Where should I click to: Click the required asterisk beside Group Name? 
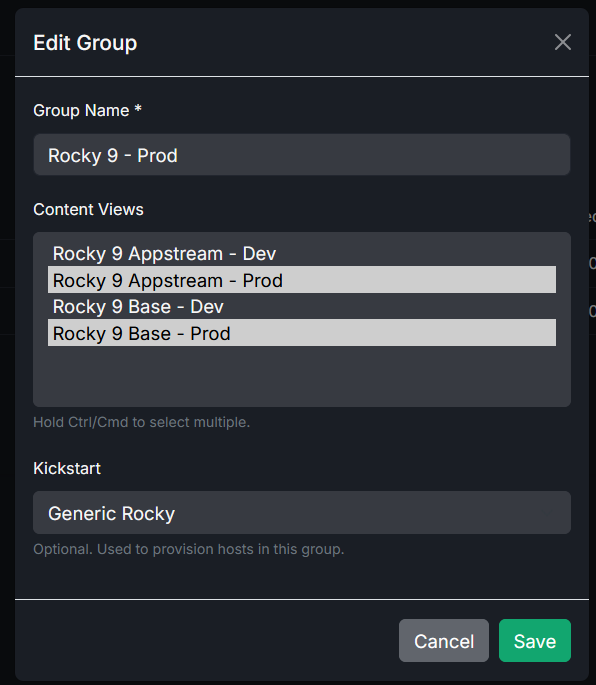pos(138,108)
